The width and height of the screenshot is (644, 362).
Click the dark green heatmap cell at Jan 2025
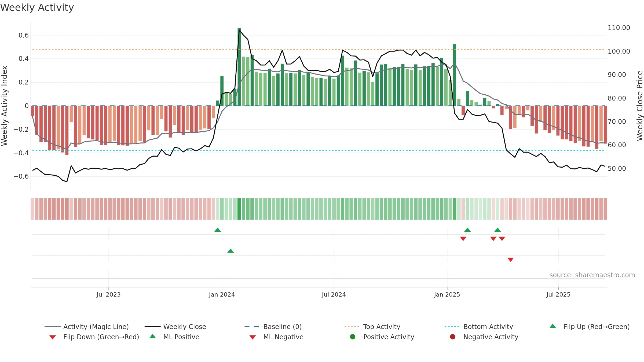(455, 209)
